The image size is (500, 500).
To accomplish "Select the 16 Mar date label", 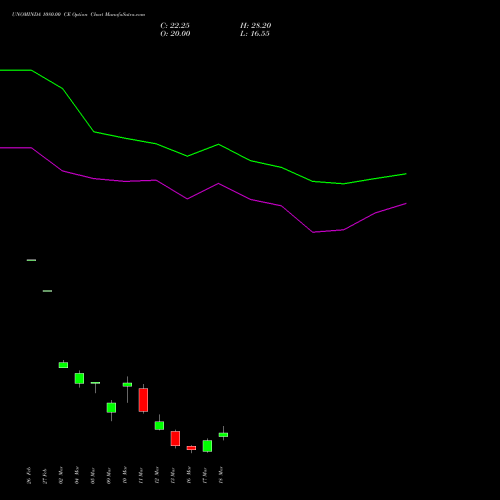I will pyautogui.click(x=189, y=475).
